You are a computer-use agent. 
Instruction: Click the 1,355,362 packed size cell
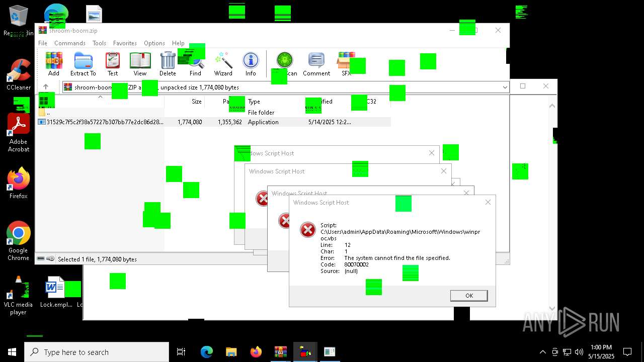230,122
